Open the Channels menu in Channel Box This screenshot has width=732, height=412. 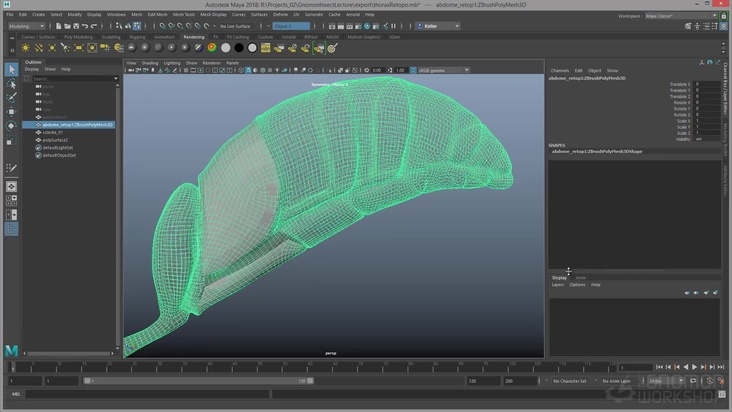pyautogui.click(x=559, y=70)
